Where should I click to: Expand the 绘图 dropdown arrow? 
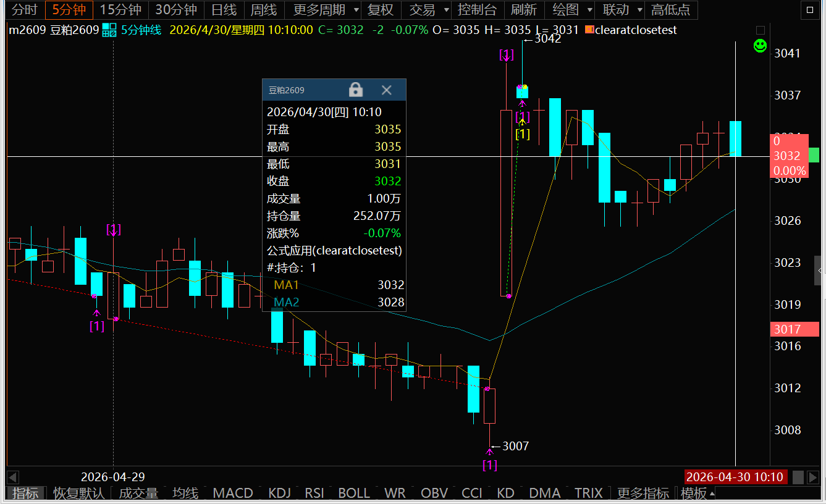[589, 10]
